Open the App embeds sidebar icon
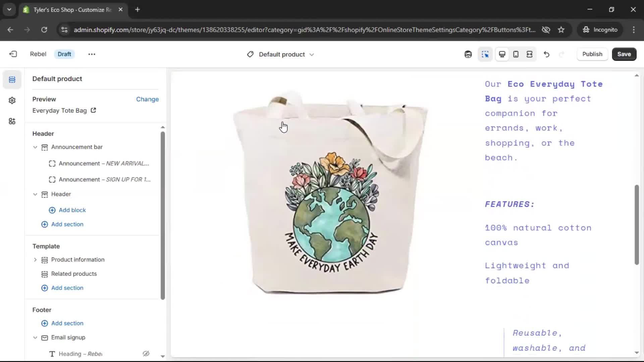The height and width of the screenshot is (362, 644). point(12,121)
